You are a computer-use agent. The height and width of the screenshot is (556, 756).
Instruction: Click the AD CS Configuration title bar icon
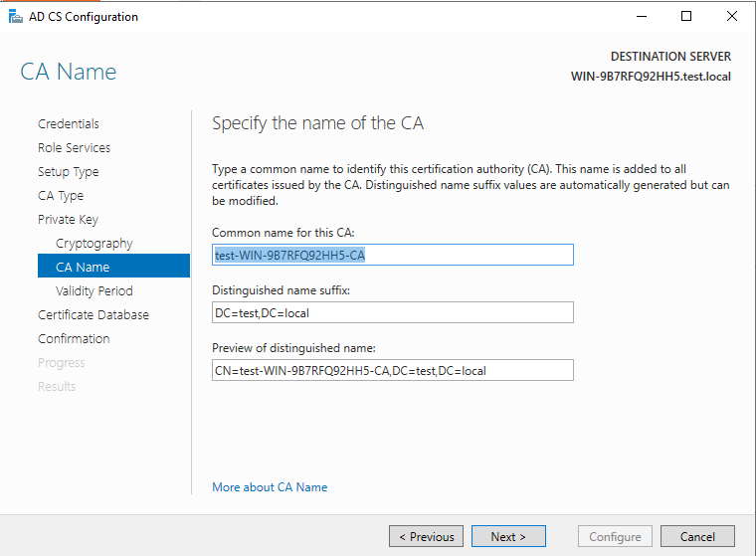15,17
